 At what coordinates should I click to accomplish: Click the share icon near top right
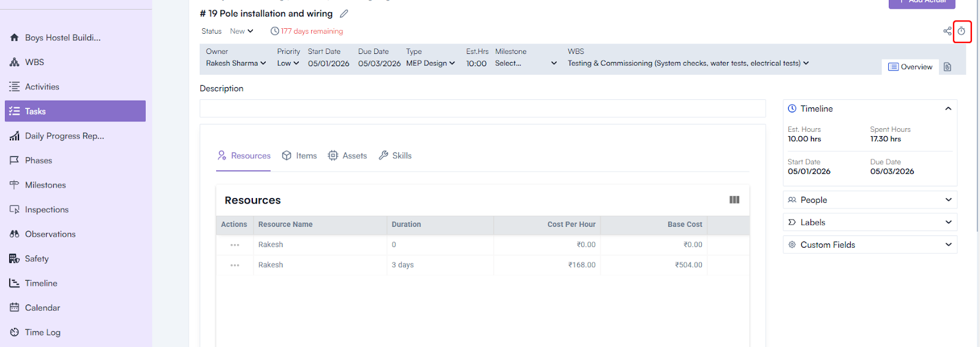pos(947,31)
